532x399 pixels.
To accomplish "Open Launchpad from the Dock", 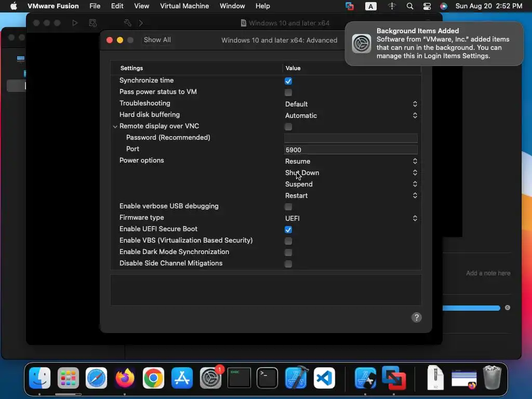I will pos(68,378).
